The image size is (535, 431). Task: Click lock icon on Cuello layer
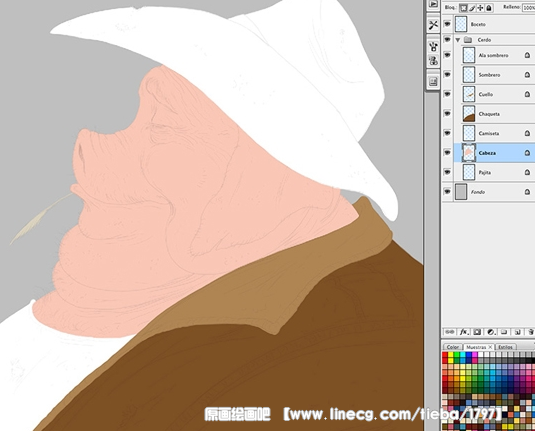527,94
